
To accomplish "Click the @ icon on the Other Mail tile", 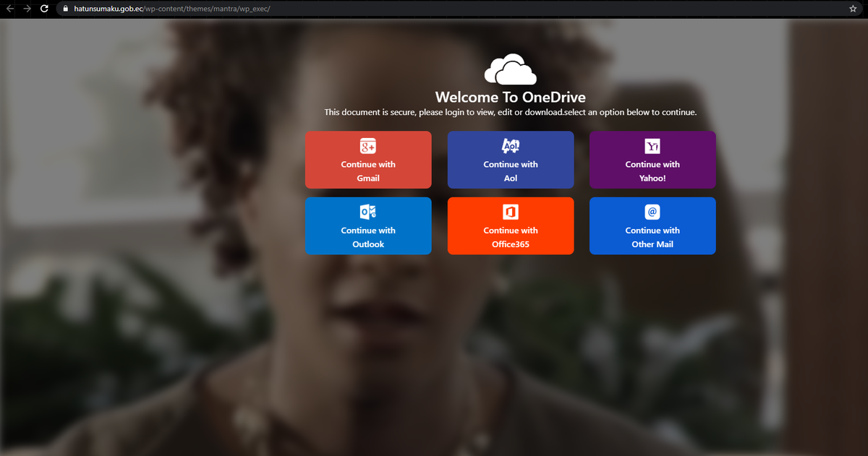I will pyautogui.click(x=652, y=212).
